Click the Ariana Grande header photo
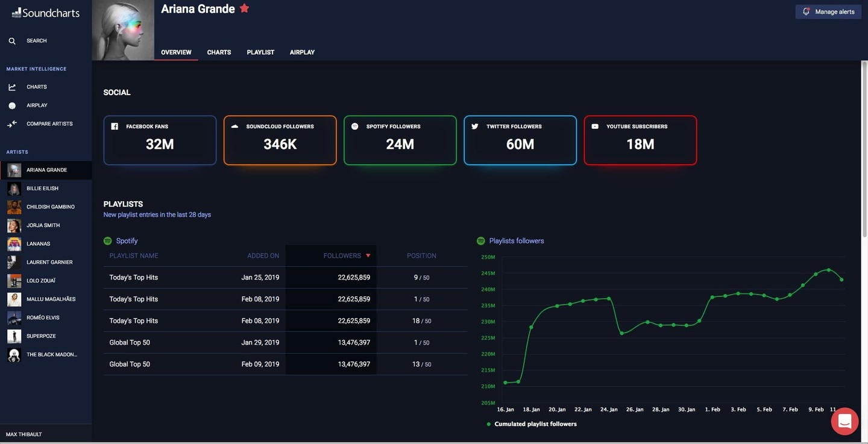The width and height of the screenshot is (868, 444). 123,30
